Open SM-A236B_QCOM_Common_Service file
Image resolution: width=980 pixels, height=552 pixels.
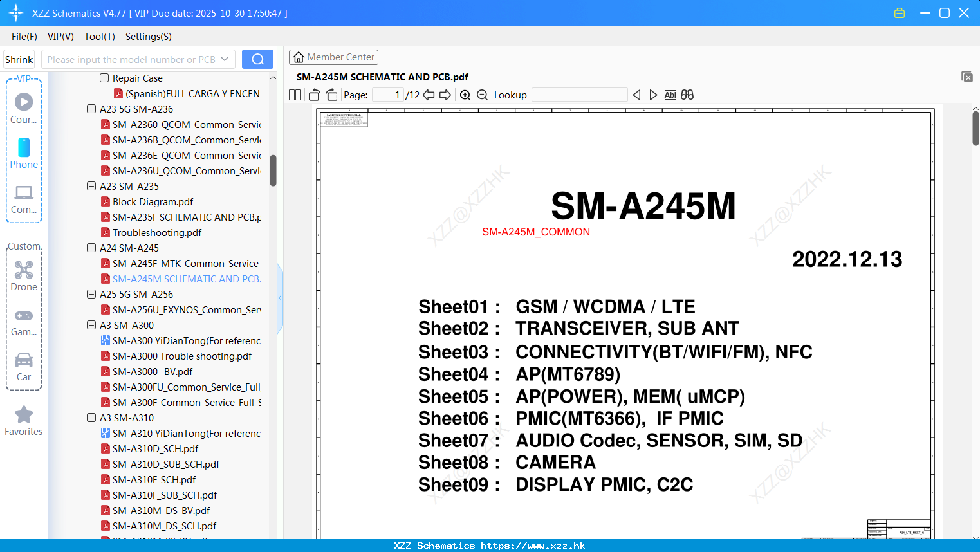(x=181, y=140)
